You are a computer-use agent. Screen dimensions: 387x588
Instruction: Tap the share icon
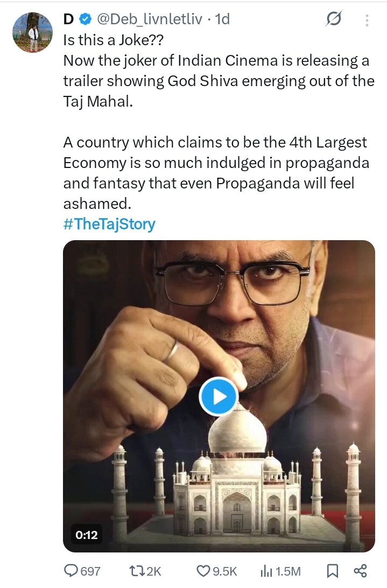point(360,571)
